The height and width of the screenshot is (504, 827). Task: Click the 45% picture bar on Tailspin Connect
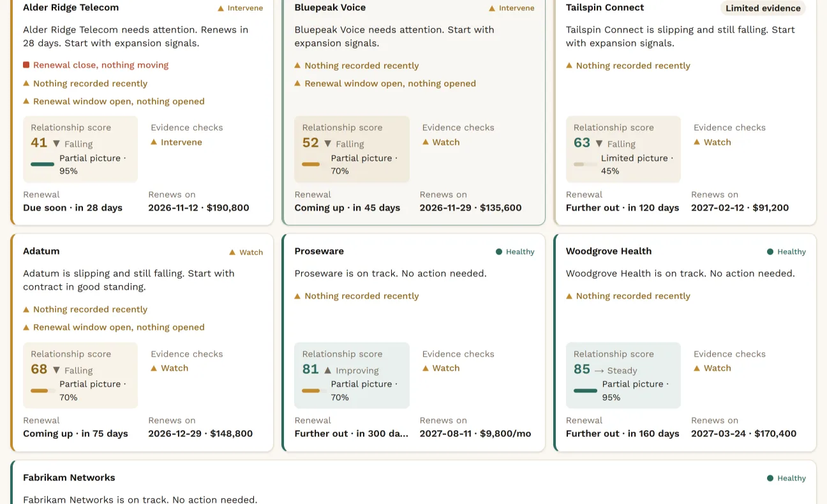(x=585, y=164)
